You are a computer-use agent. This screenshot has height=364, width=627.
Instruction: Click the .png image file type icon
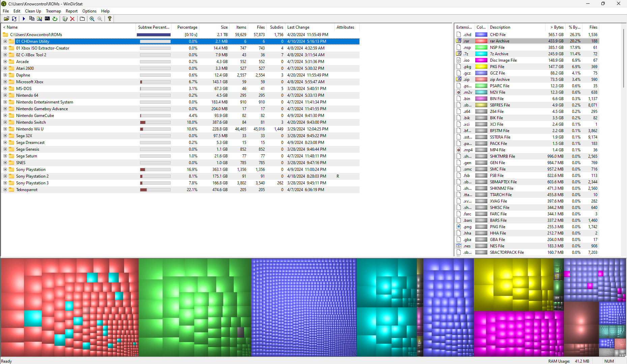click(x=459, y=227)
